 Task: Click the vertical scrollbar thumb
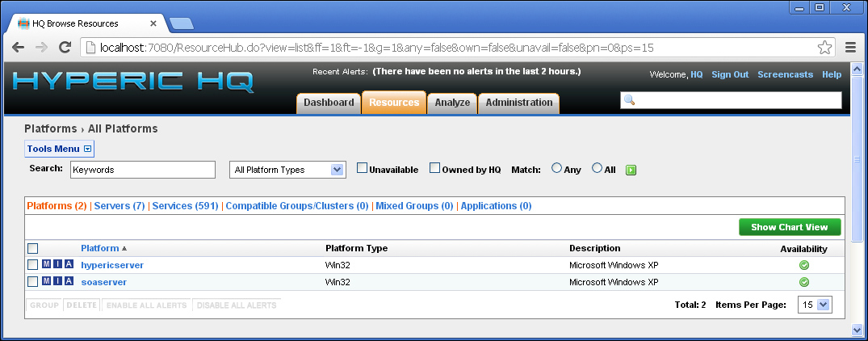point(857,159)
